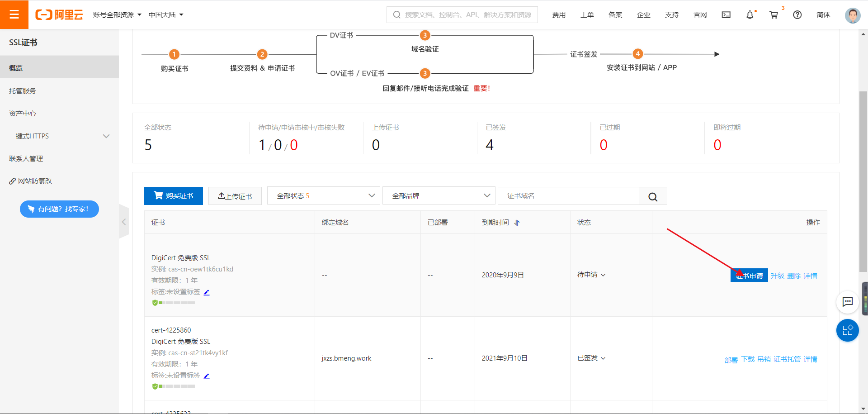Click the 上传证书 button

click(235, 196)
